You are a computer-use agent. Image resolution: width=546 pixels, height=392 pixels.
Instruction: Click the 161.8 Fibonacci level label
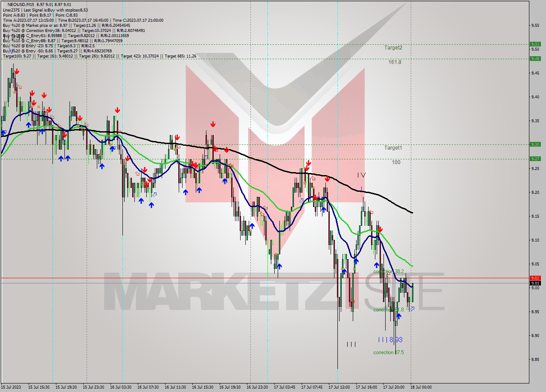point(395,62)
